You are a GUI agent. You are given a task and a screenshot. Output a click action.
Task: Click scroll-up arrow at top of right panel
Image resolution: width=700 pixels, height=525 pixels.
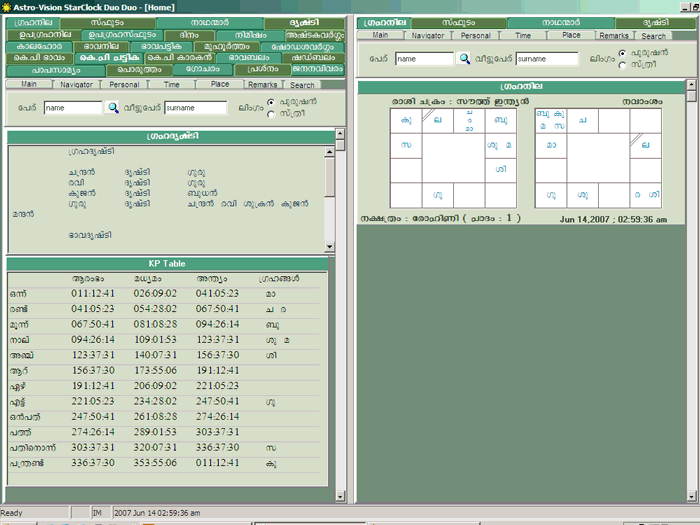coord(691,84)
